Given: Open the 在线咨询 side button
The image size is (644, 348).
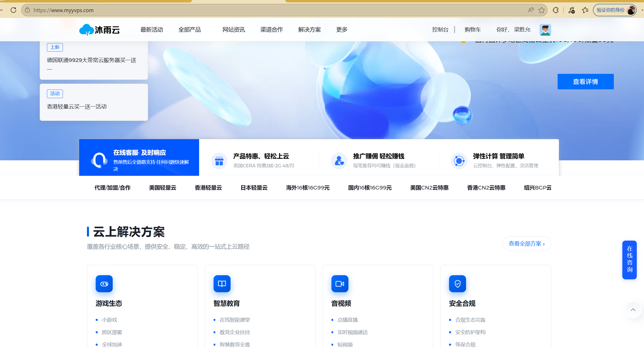Looking at the screenshot, I should point(630,260).
